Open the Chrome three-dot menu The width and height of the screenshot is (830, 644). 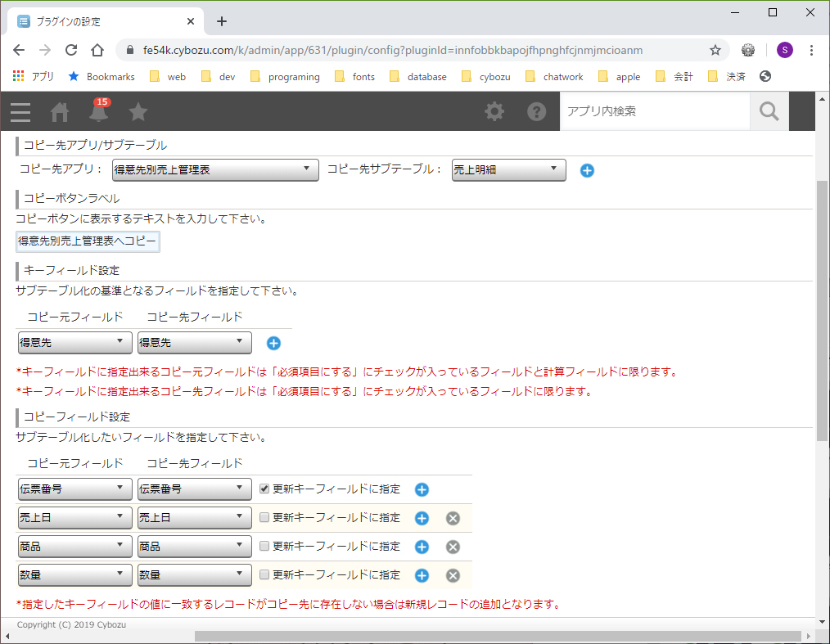[x=811, y=50]
